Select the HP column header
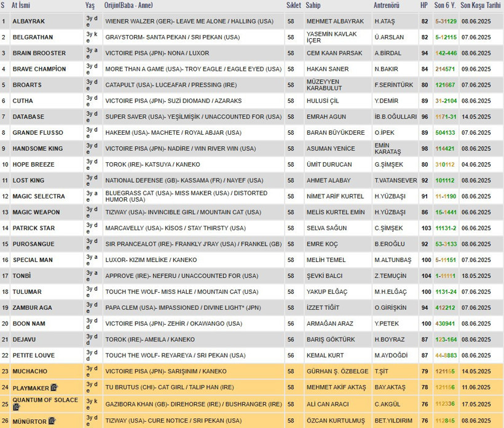 click(423, 5)
